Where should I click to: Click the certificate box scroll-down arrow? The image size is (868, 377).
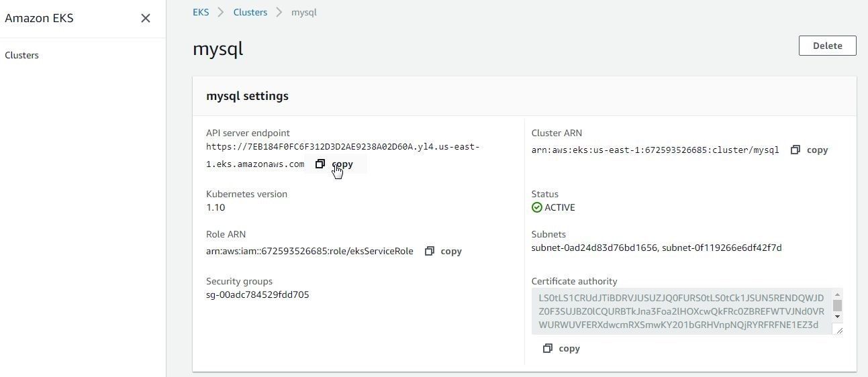tap(837, 317)
